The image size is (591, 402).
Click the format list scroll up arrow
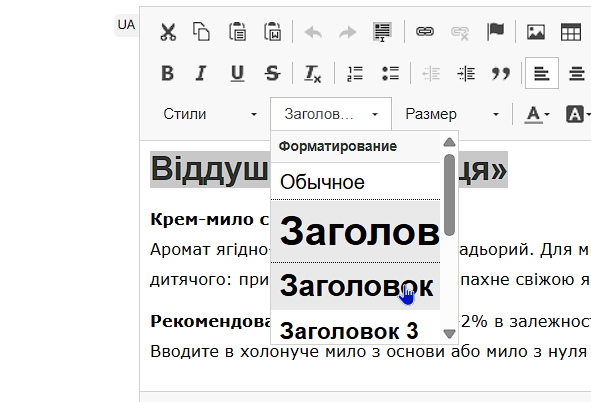pos(449,142)
